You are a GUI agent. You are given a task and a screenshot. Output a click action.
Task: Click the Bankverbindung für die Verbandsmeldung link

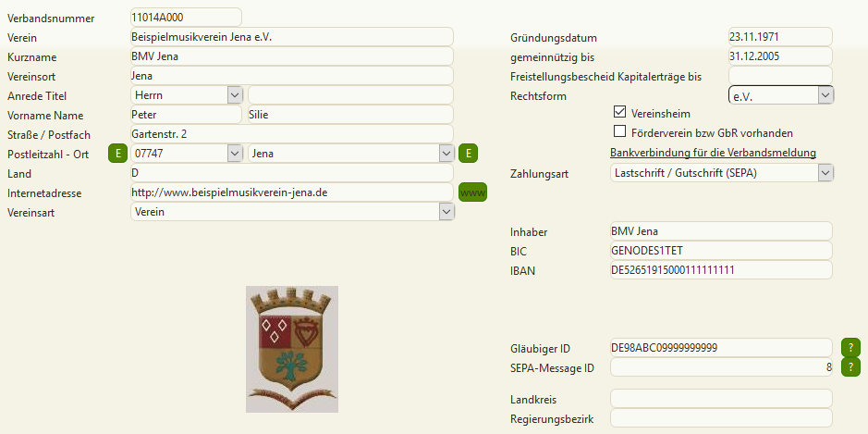coord(713,153)
